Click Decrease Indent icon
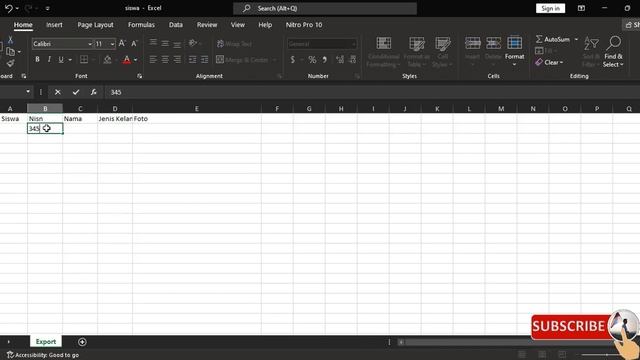 point(192,60)
